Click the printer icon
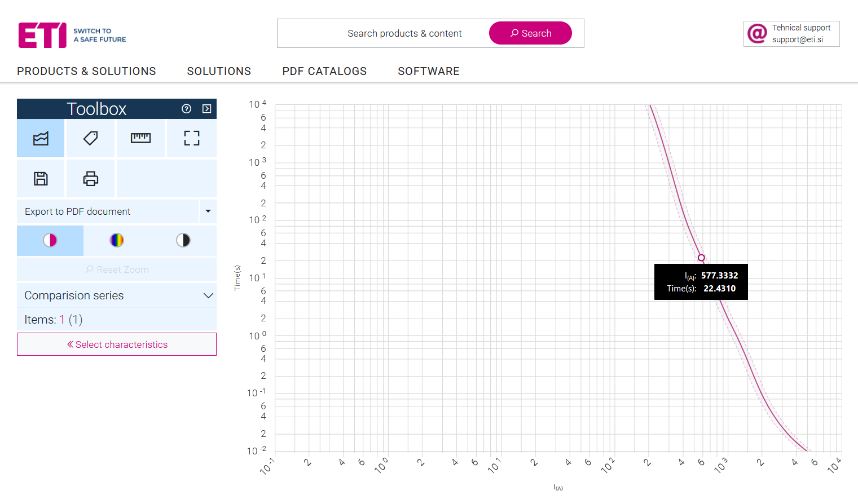 tap(90, 179)
